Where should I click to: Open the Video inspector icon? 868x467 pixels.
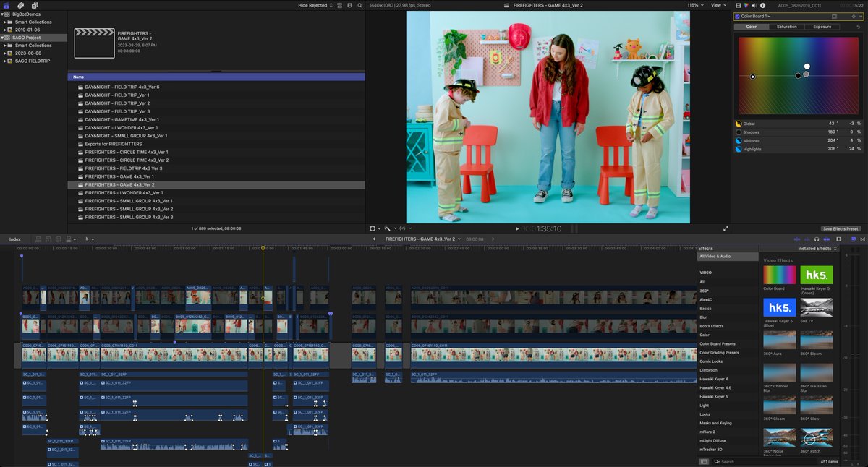[x=738, y=5]
